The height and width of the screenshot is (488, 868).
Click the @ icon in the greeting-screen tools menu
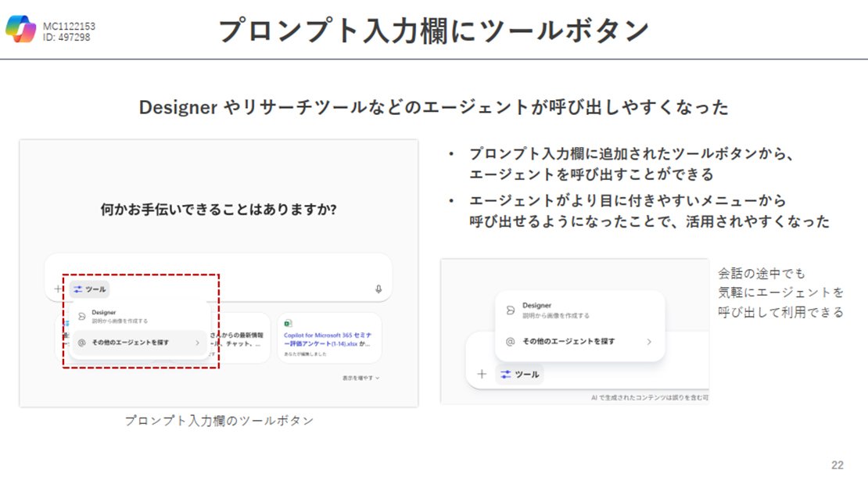pyautogui.click(x=82, y=343)
